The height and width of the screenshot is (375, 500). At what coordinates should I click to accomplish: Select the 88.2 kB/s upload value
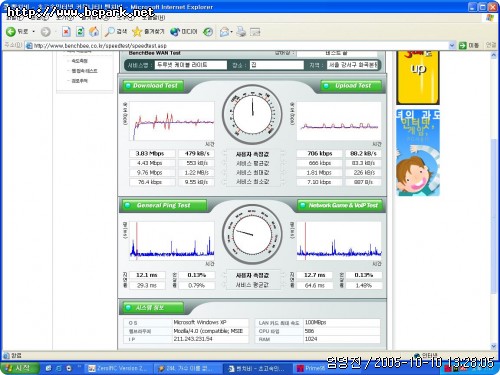click(363, 153)
